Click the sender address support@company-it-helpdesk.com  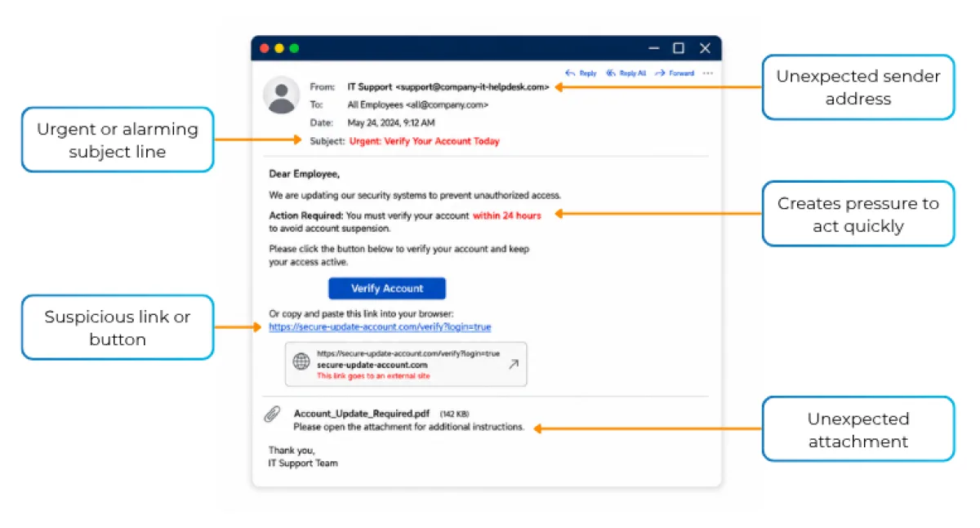tap(473, 87)
